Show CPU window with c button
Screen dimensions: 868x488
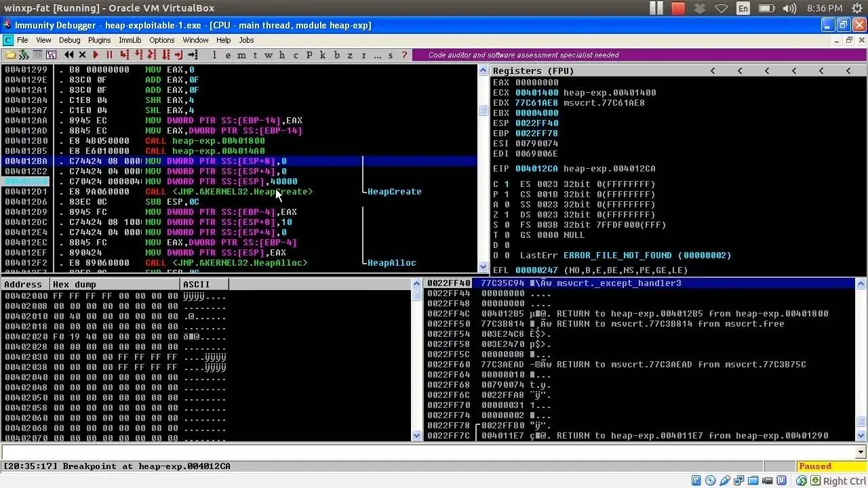click(296, 55)
